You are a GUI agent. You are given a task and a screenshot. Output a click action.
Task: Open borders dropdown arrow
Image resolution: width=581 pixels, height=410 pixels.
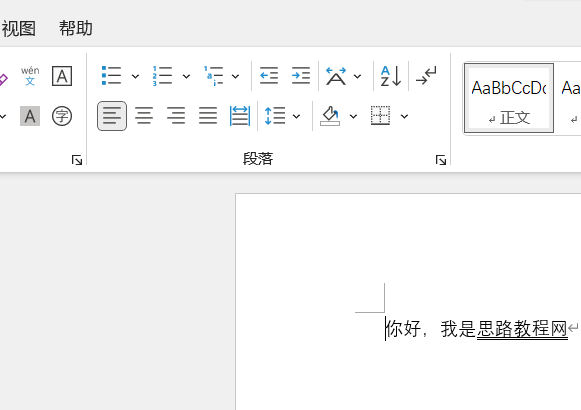(404, 116)
